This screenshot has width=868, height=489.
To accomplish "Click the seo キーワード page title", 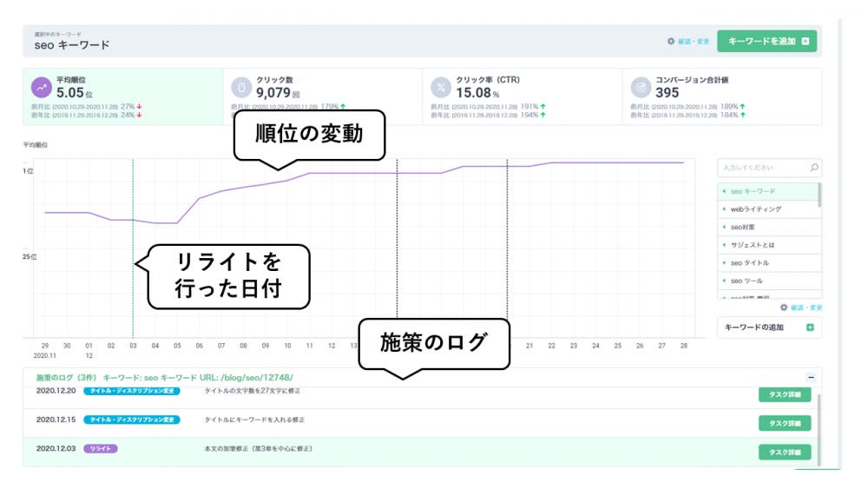I will click(x=72, y=45).
